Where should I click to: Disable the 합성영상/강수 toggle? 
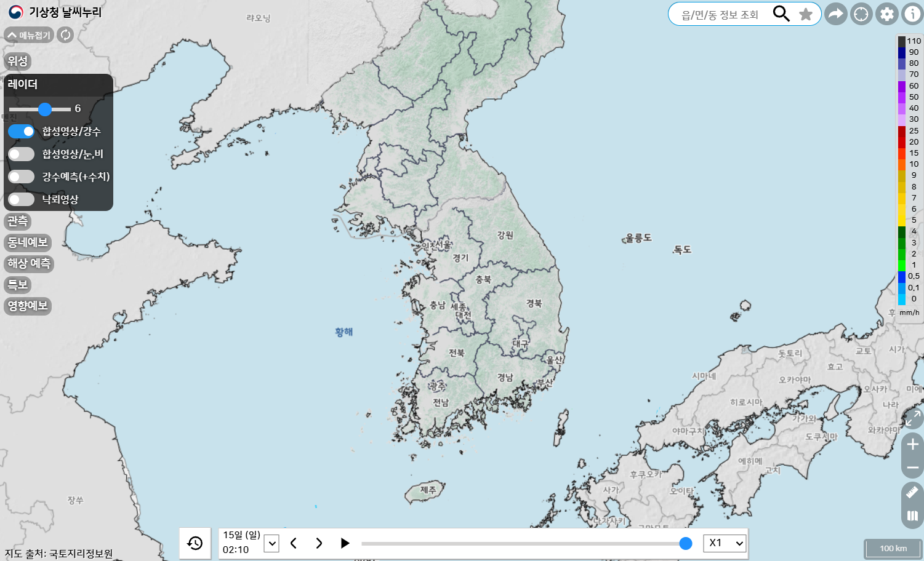21,131
